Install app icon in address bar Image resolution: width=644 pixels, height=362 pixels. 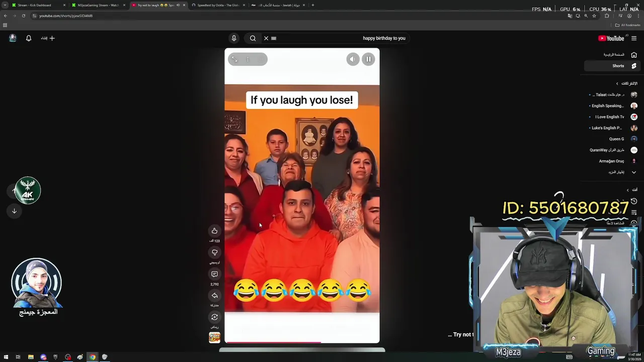(578, 16)
